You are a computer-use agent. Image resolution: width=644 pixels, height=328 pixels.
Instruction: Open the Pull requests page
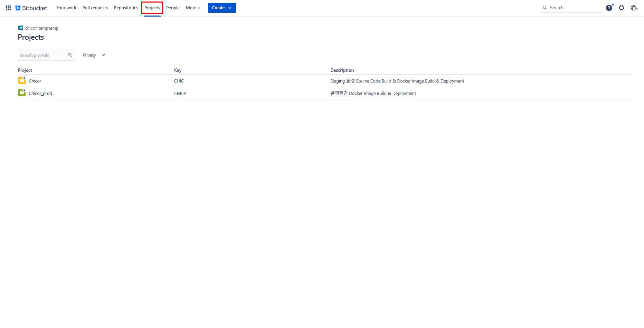[x=95, y=8]
